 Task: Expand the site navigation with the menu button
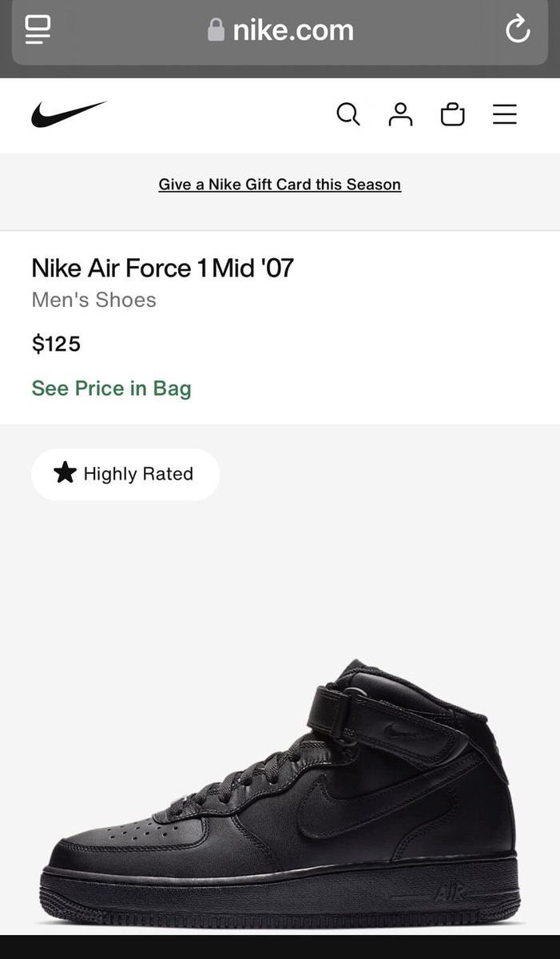[x=504, y=115]
